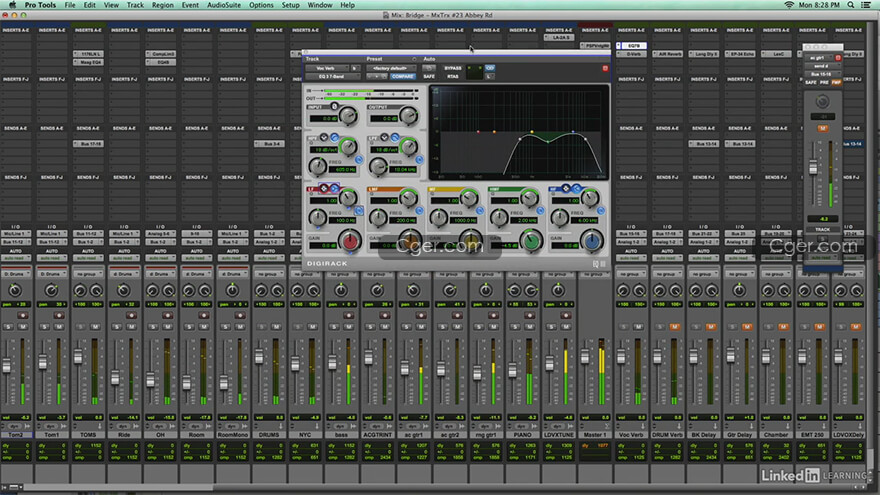Screen dimensions: 880x495
Task: Solo the Tom1 track
Action: (44, 327)
